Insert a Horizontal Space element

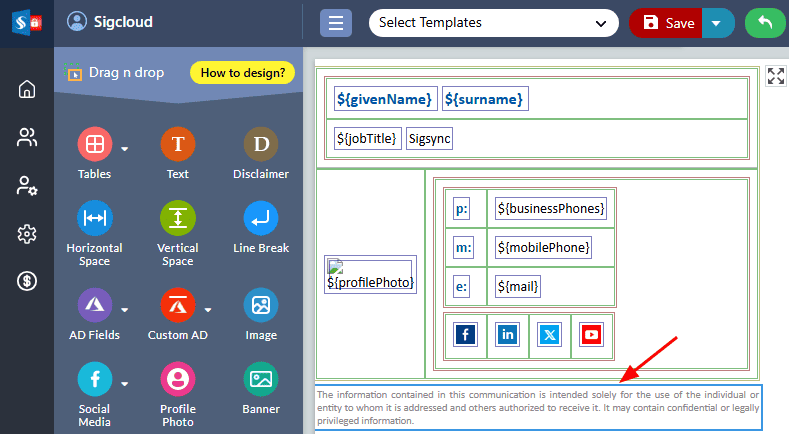click(95, 219)
